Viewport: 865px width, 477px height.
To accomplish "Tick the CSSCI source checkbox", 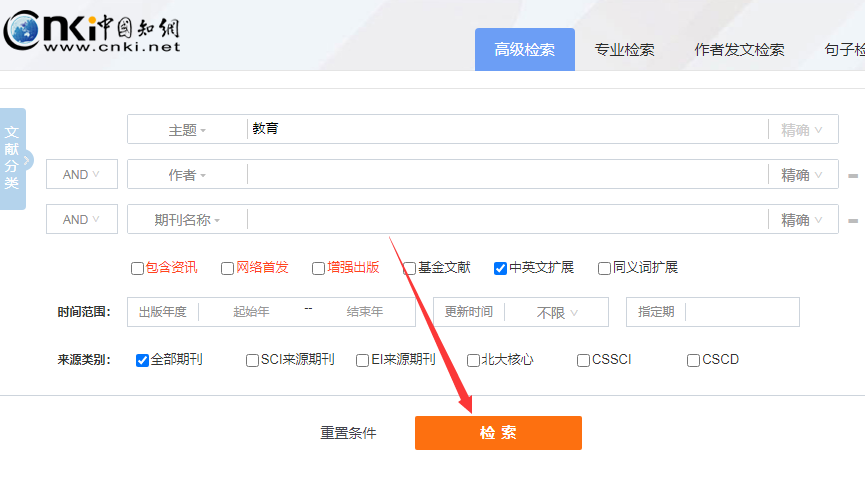I will pos(583,360).
